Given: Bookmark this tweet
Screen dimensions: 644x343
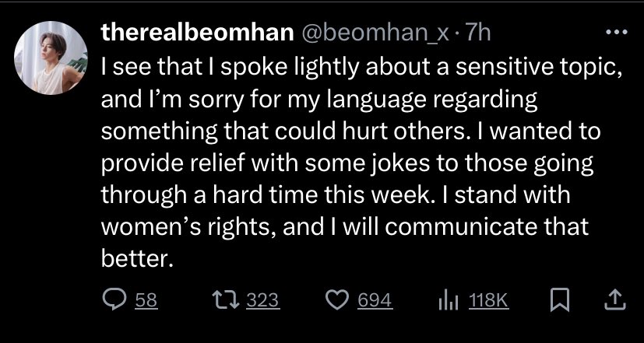Looking at the screenshot, I should pyautogui.click(x=559, y=299).
